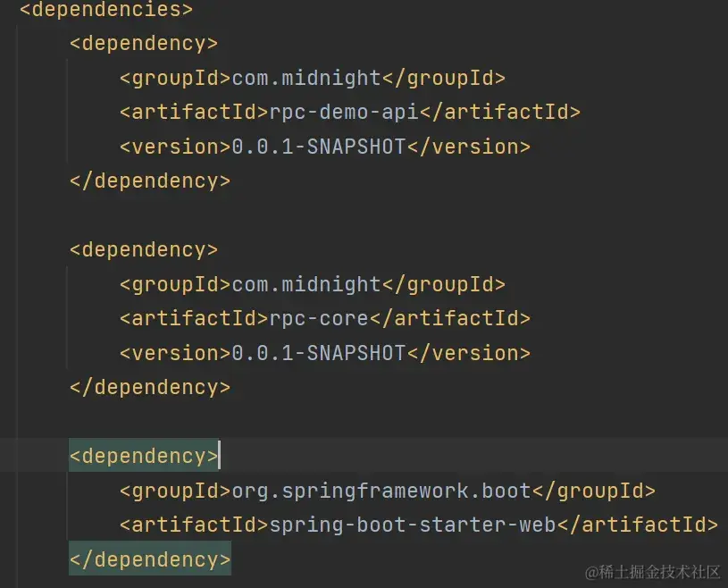728x588 pixels.
Task: Select the spring-boot-starter-web artifactId text
Action: pos(413,525)
